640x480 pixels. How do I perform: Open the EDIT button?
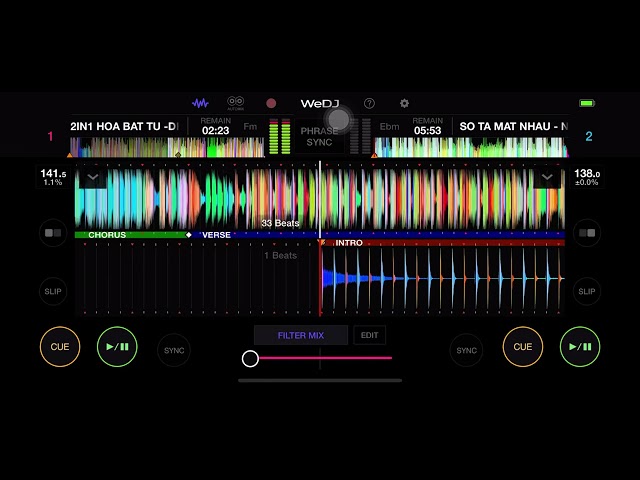coord(369,336)
